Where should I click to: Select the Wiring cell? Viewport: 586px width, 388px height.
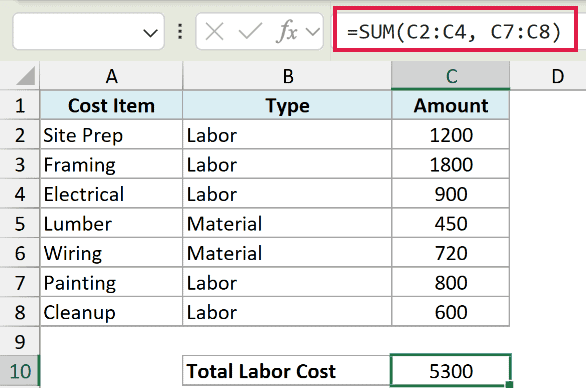coord(111,253)
